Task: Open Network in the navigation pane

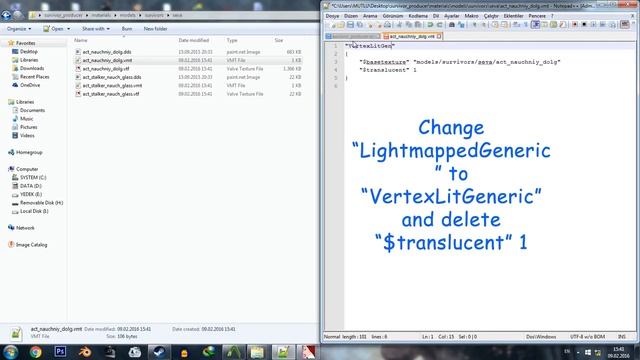Action: tap(25, 228)
